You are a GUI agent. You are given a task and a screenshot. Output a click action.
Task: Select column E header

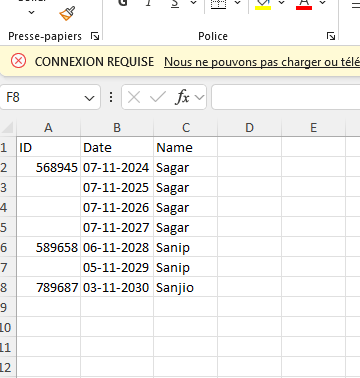coord(313,128)
